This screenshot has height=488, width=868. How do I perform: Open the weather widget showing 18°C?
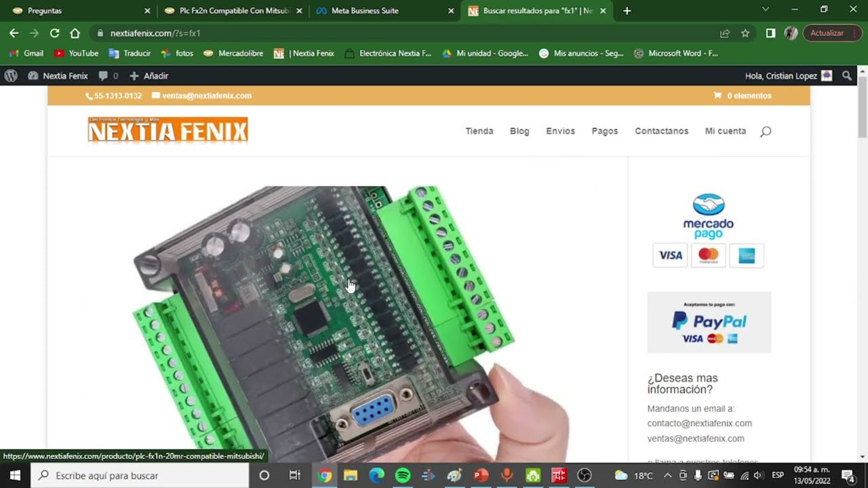(633, 475)
